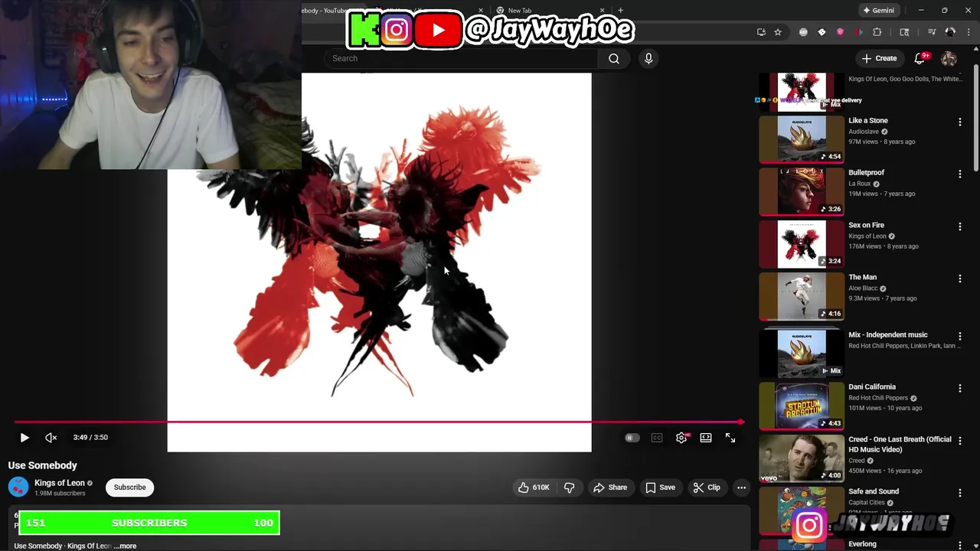Open the Bulletproof video title
The height and width of the screenshot is (551, 980).
point(866,172)
